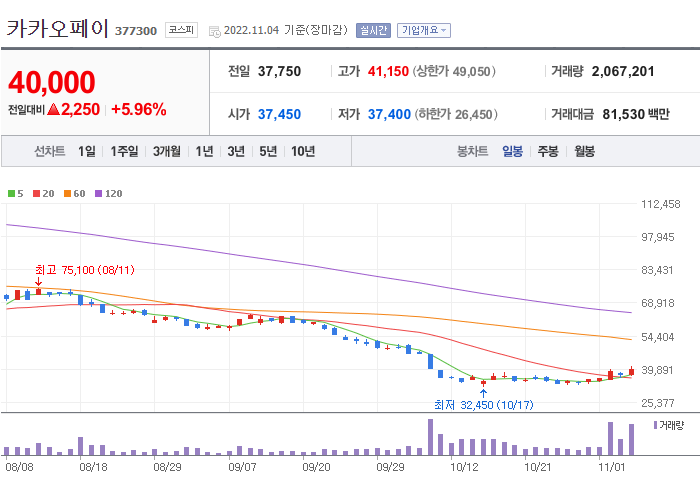Click the 하한가 26,450 text
The image size is (700, 478).
(x=456, y=114)
